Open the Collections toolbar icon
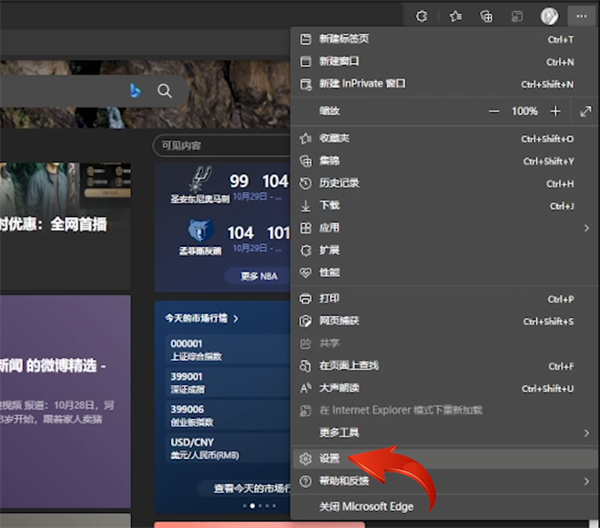600x528 pixels. [x=486, y=16]
